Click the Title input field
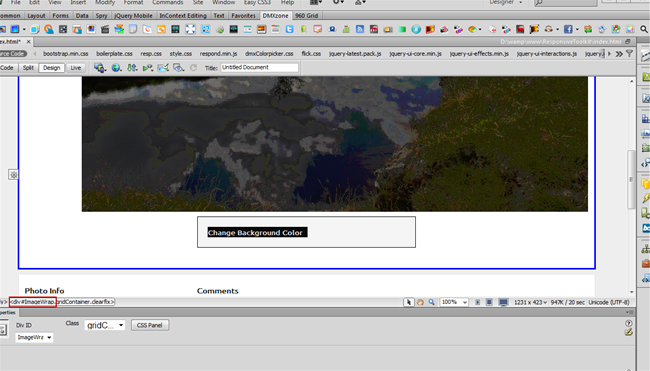This screenshot has height=371, width=650. 259,68
